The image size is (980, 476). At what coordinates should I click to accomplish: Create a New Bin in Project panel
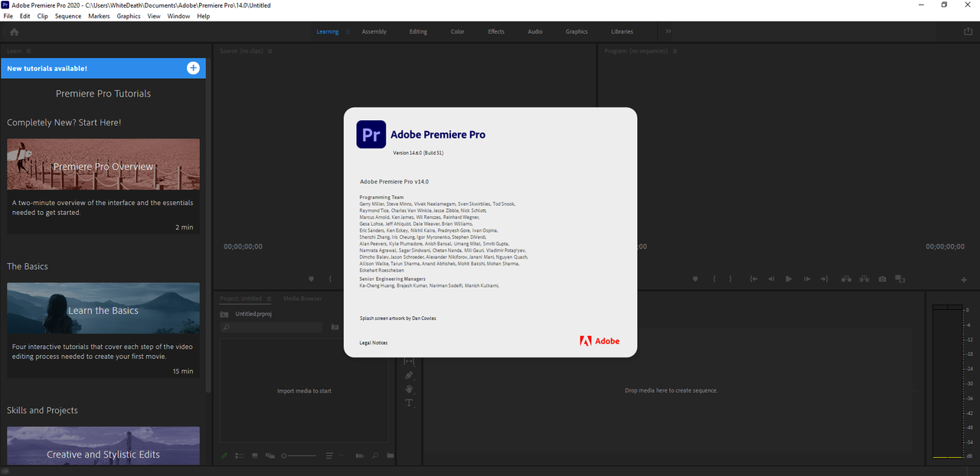pos(390,455)
